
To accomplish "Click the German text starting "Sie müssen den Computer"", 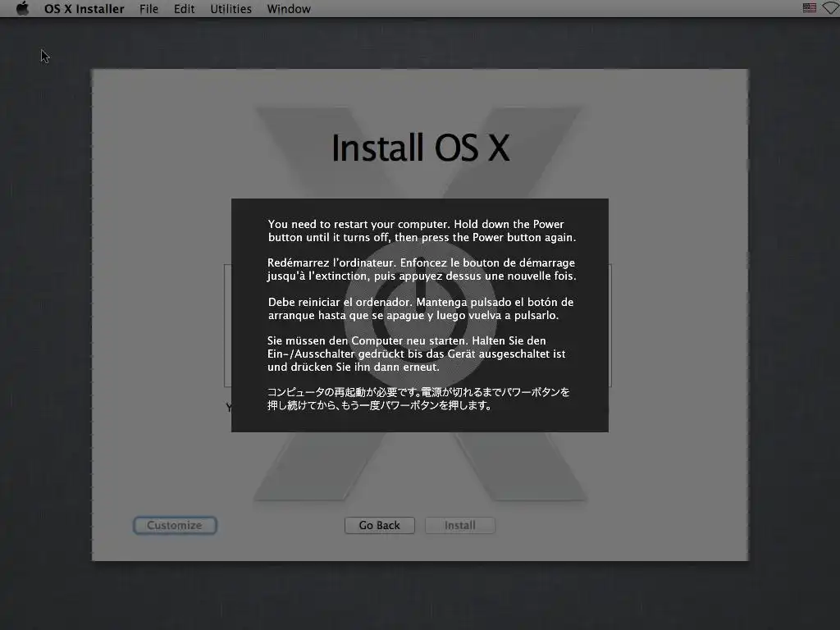I will 416,354.
